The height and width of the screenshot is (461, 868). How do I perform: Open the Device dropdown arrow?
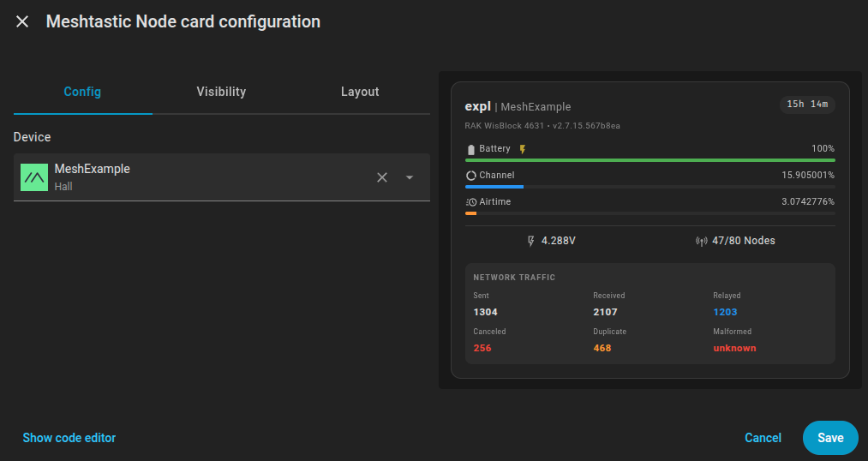(410, 177)
